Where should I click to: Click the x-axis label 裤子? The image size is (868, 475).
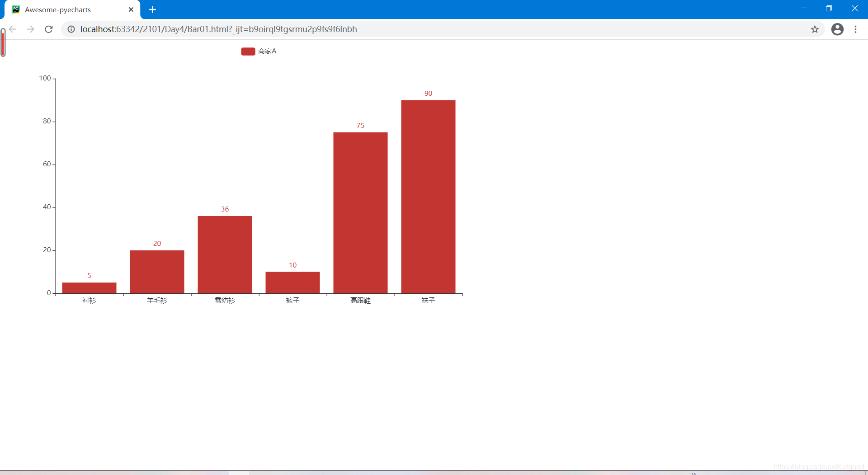(292, 301)
